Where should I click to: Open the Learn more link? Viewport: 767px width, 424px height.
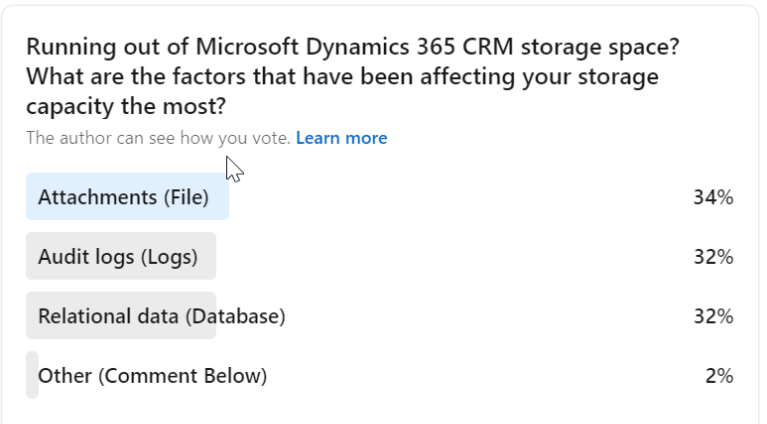(341, 138)
